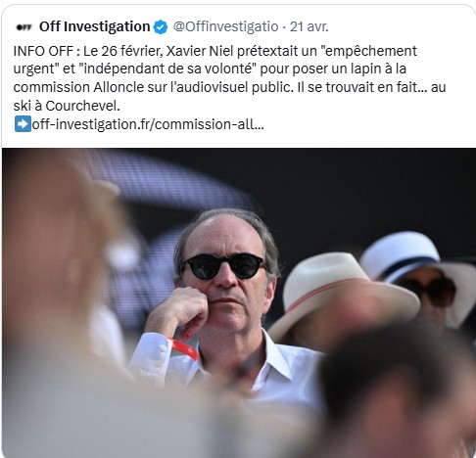Open the Off Investigation avatar logo
Image resolution: width=476 pixels, height=458 pixels.
[24, 27]
